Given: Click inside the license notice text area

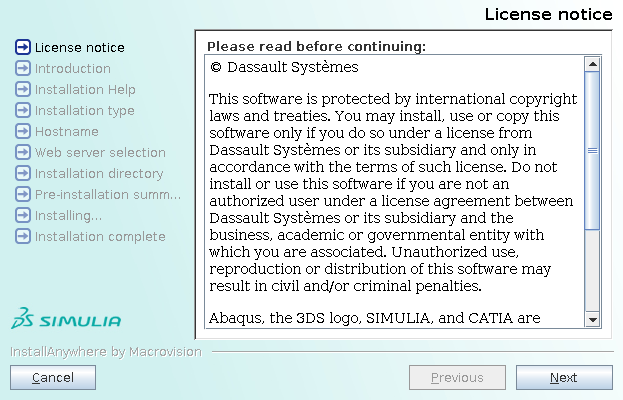Looking at the screenshot, I should point(394,192).
